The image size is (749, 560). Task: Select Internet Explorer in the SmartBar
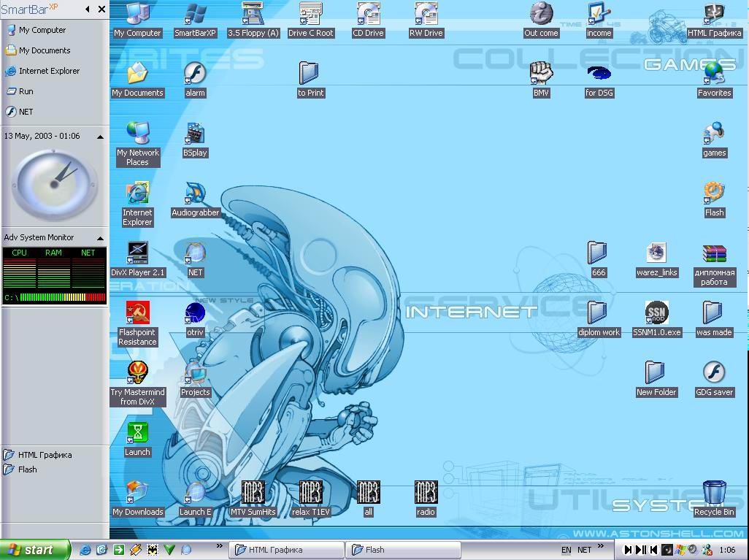43,71
